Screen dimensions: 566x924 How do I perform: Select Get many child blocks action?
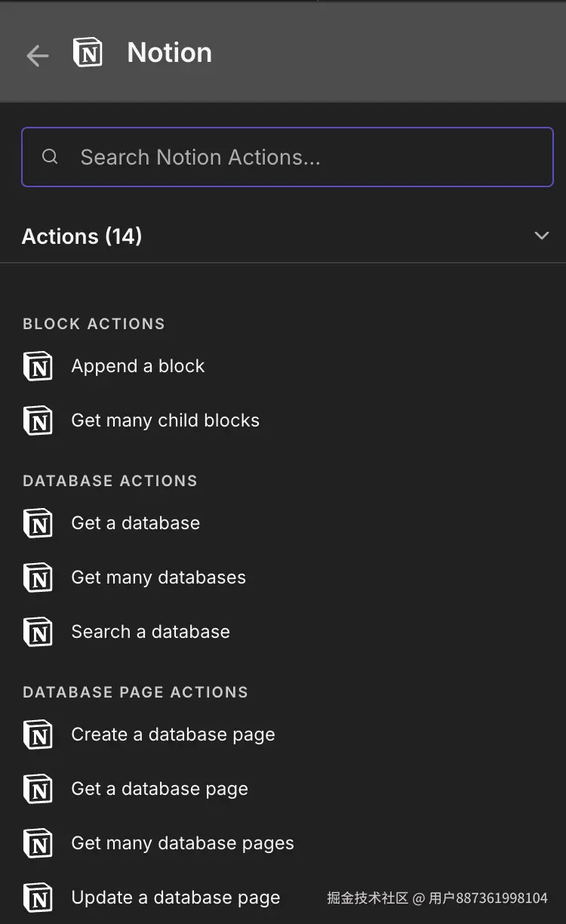165,420
